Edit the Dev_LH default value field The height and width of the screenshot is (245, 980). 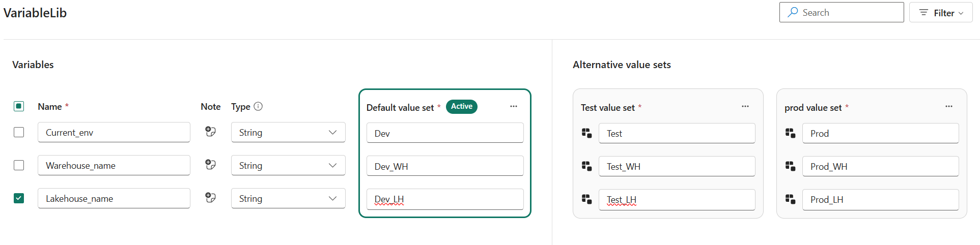[x=445, y=199]
